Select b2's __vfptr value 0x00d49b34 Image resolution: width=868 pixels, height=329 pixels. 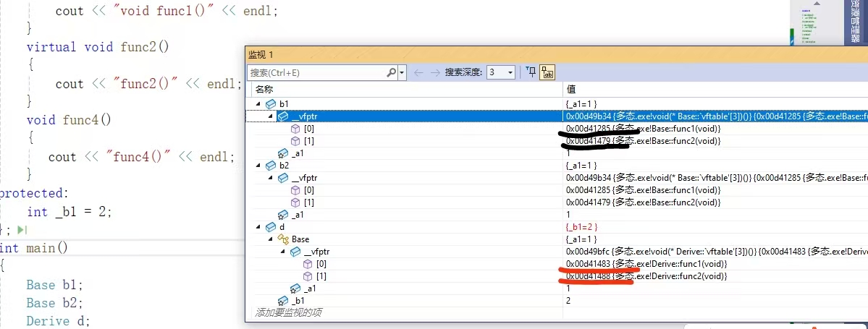715,177
